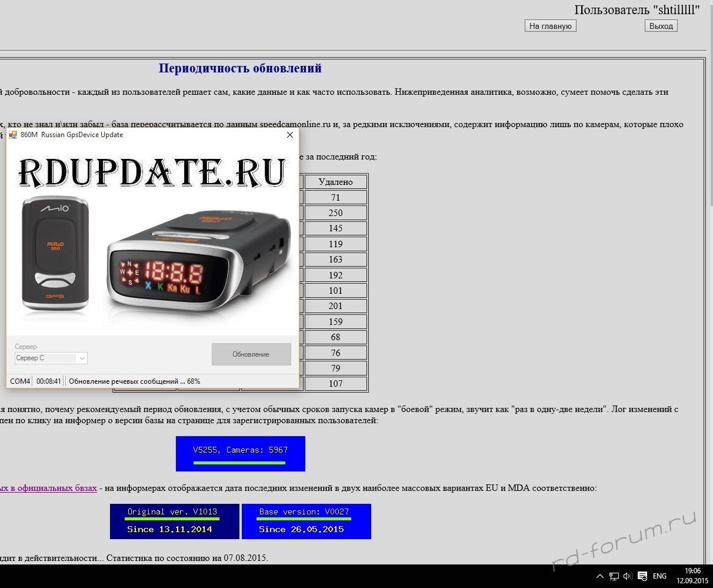Open the network tray icon
Screen dimensions: 713x588
tap(614, 576)
